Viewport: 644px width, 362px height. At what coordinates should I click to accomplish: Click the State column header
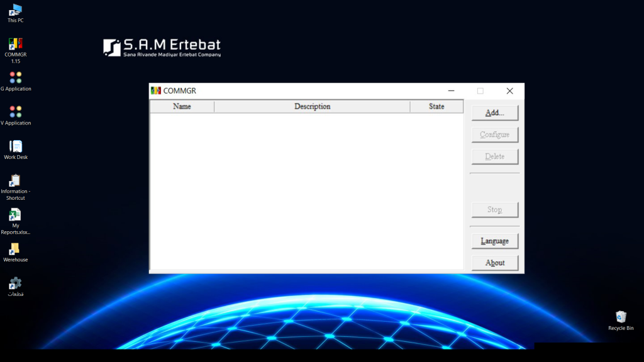(x=436, y=107)
